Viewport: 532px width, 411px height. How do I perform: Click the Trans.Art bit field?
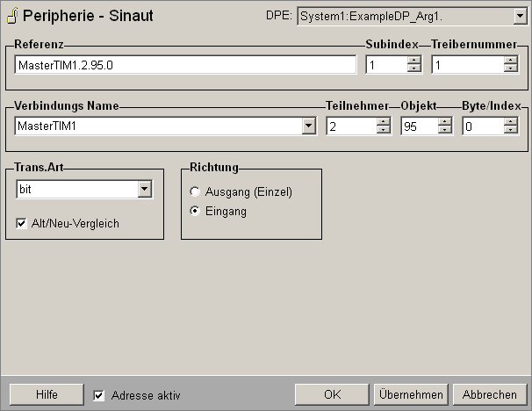pyautogui.click(x=77, y=189)
